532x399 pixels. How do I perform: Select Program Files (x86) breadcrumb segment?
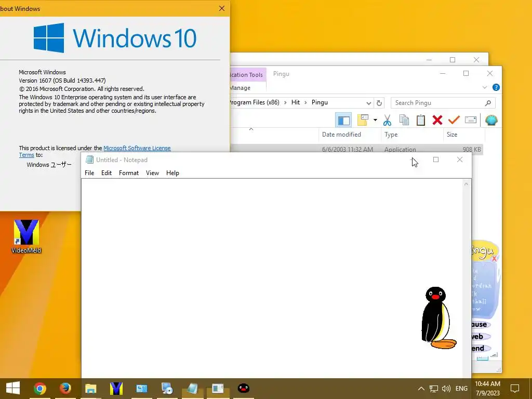click(x=254, y=102)
